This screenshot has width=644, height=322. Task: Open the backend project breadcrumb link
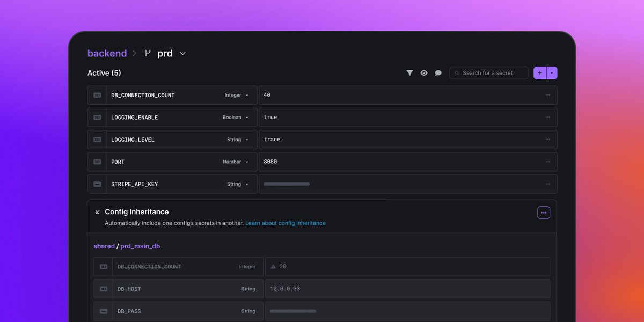click(x=107, y=53)
